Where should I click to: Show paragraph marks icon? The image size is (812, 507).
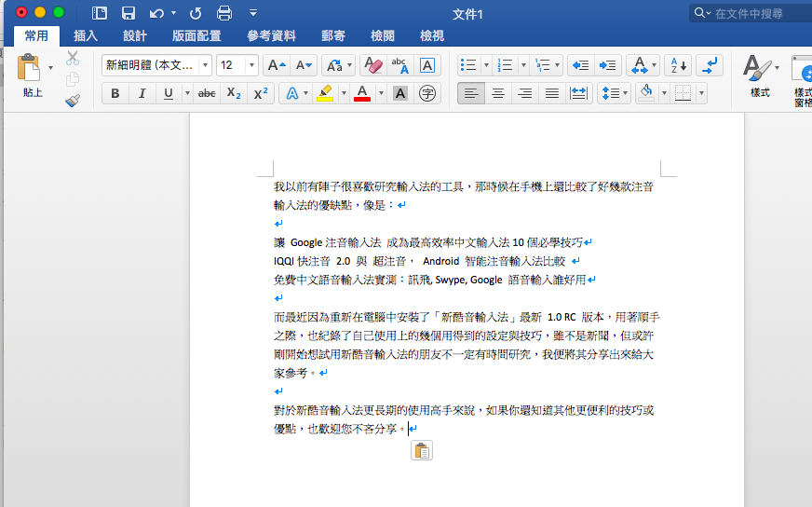point(710,65)
